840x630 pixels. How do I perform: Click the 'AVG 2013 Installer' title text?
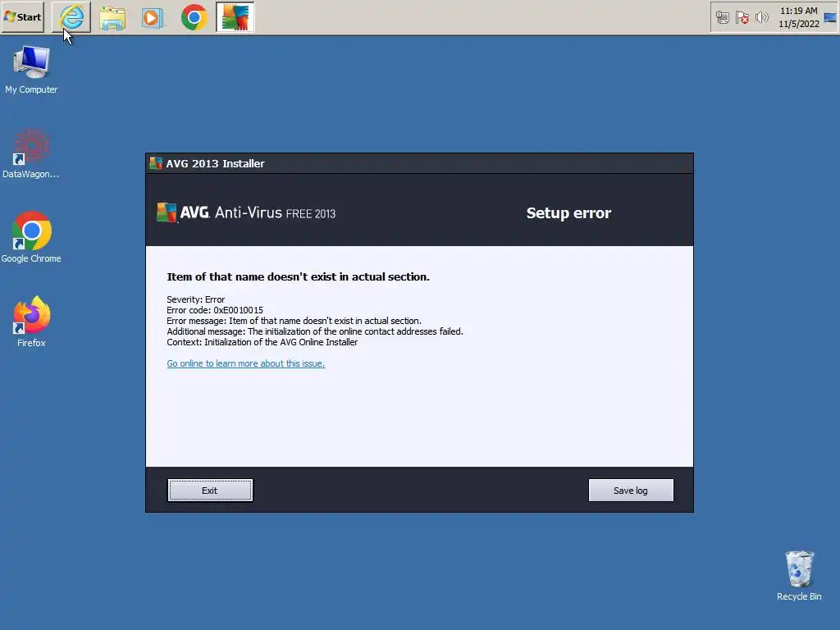(216, 163)
